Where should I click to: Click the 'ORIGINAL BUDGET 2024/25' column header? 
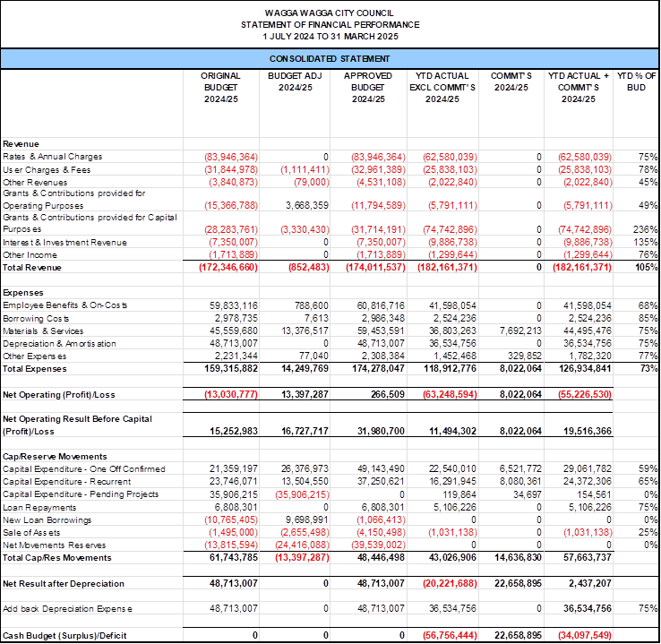tap(221, 87)
